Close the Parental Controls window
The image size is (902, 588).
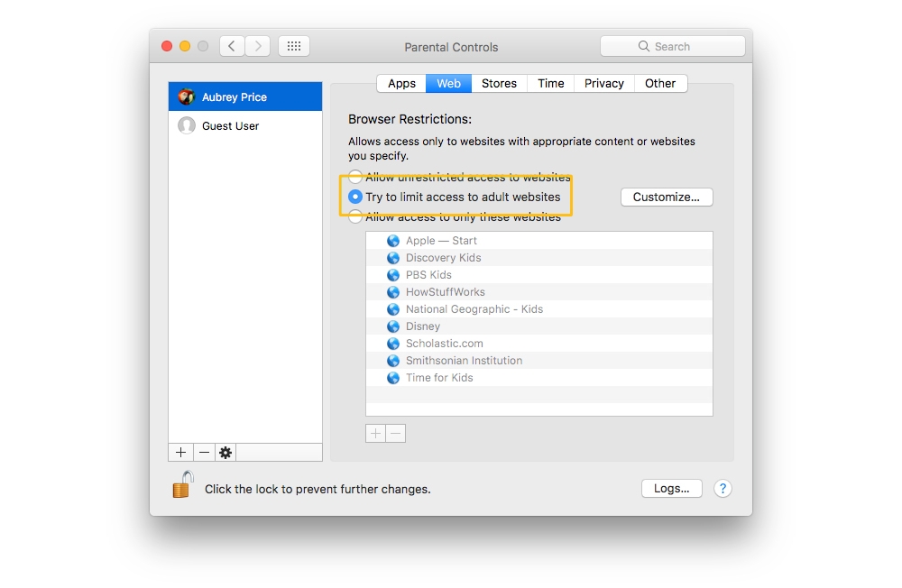coord(167,46)
